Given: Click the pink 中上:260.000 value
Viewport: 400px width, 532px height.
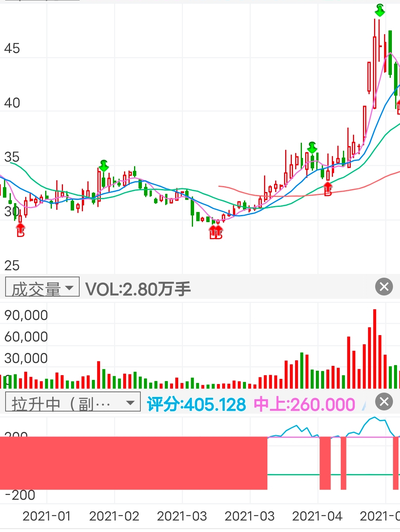Looking at the screenshot, I should [304, 404].
